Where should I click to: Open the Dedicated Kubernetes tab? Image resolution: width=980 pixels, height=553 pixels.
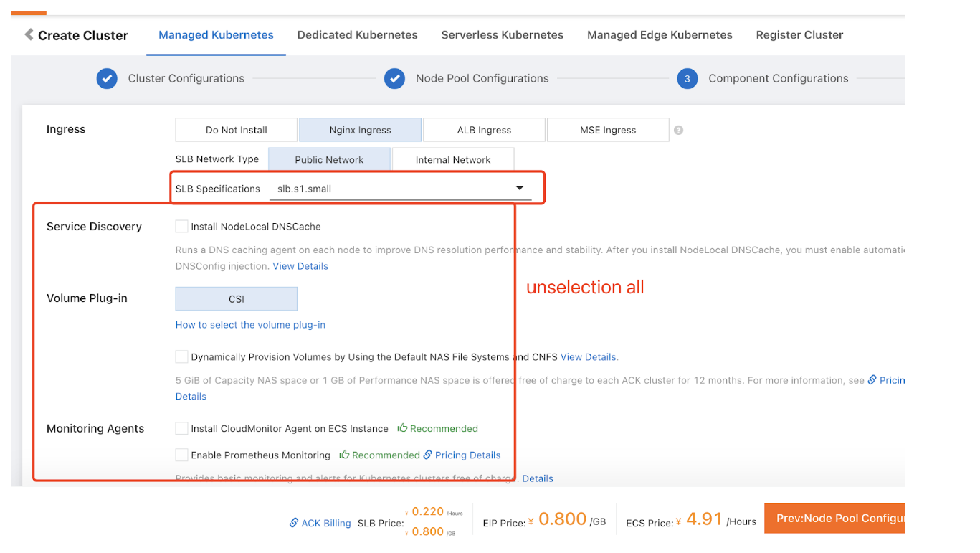pyautogui.click(x=357, y=35)
